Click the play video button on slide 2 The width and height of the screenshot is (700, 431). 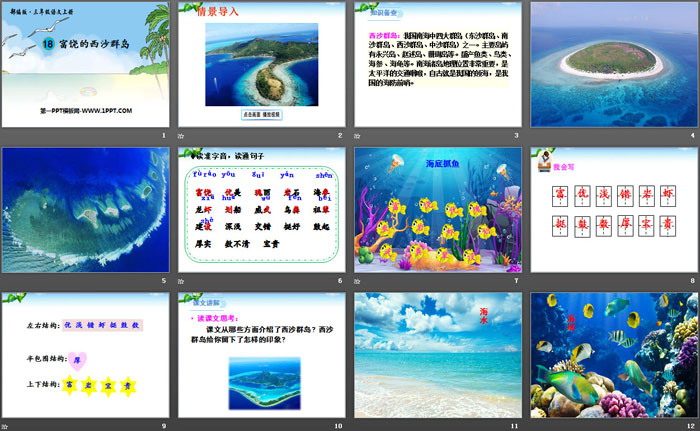click(262, 115)
